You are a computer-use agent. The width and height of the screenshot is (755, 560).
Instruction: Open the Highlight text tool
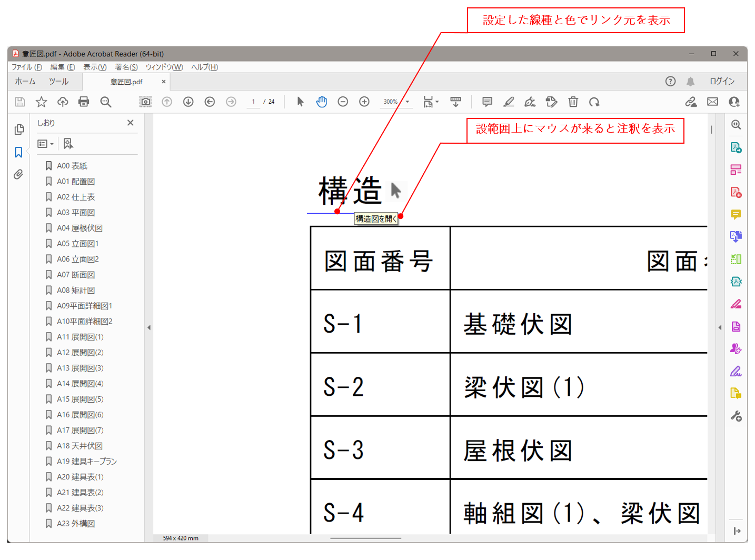tap(509, 102)
